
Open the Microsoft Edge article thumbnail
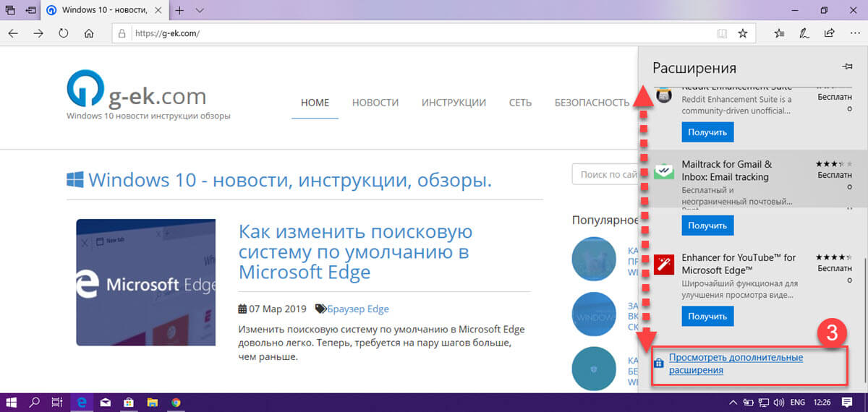point(145,282)
